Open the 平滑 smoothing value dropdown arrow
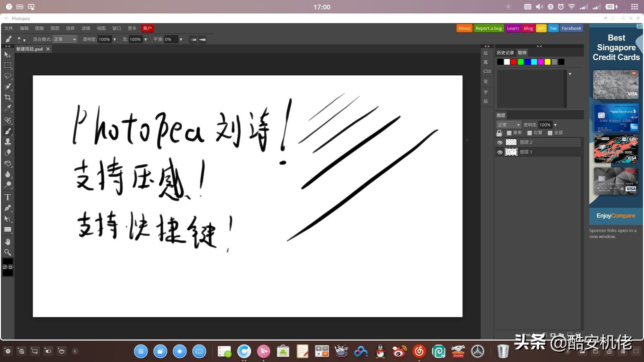The height and width of the screenshot is (362, 644). 181,40
